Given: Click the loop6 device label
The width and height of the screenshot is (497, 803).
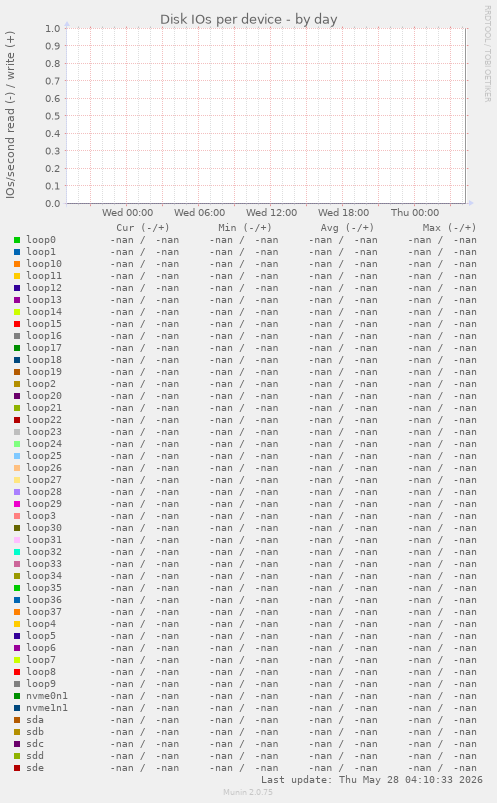Looking at the screenshot, I should click(41, 648).
